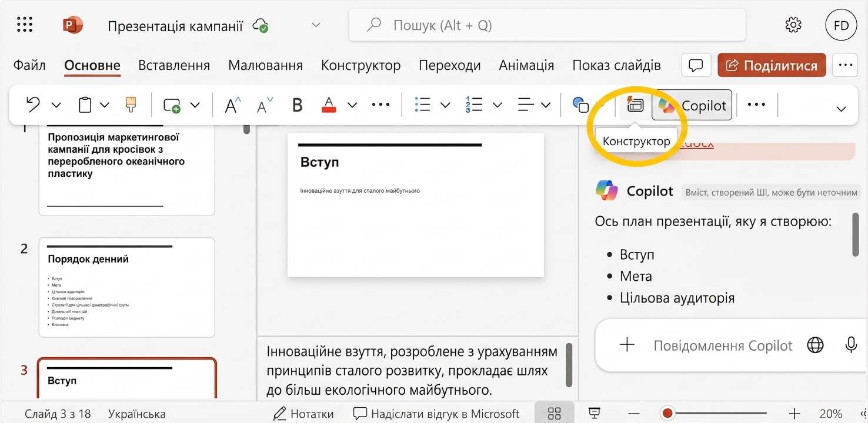Open the file name dropdown chevron
The image size is (868, 423).
pyautogui.click(x=316, y=25)
